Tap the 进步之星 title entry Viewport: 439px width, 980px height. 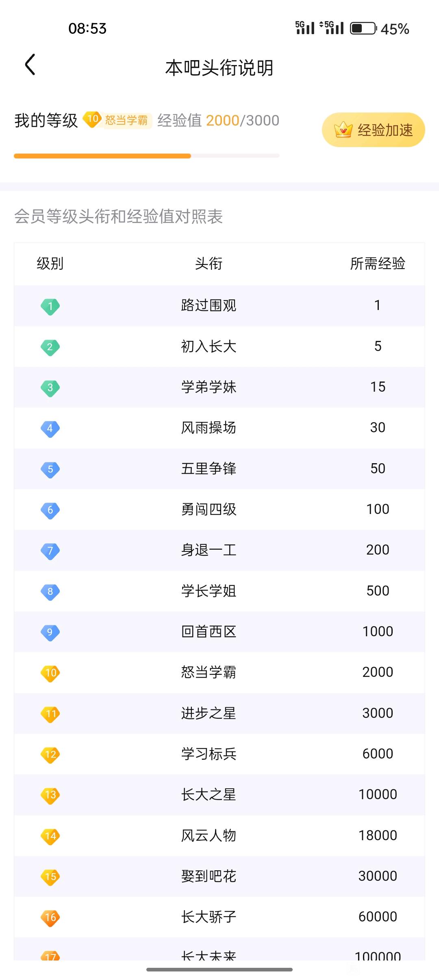(209, 713)
